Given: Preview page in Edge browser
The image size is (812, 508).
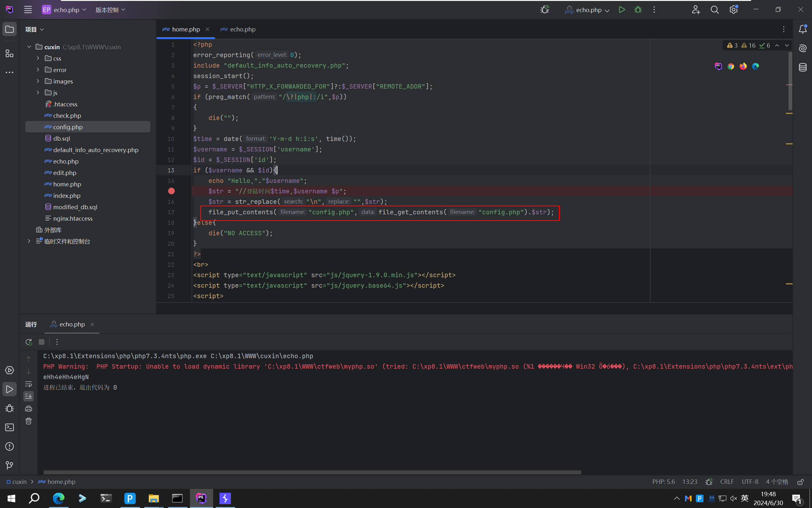Looking at the screenshot, I should pos(756,67).
